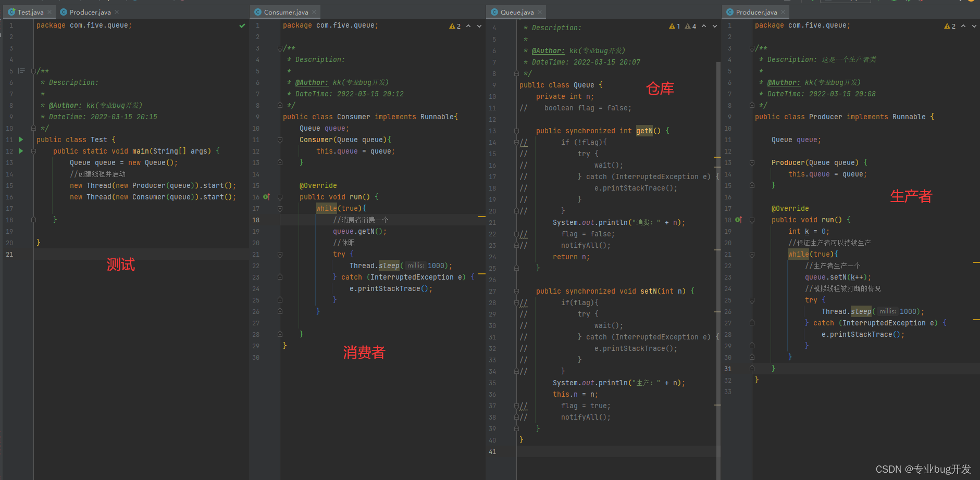Image resolution: width=980 pixels, height=480 pixels.
Task: Collapse the run() method in Consumer.java
Action: click(280, 197)
